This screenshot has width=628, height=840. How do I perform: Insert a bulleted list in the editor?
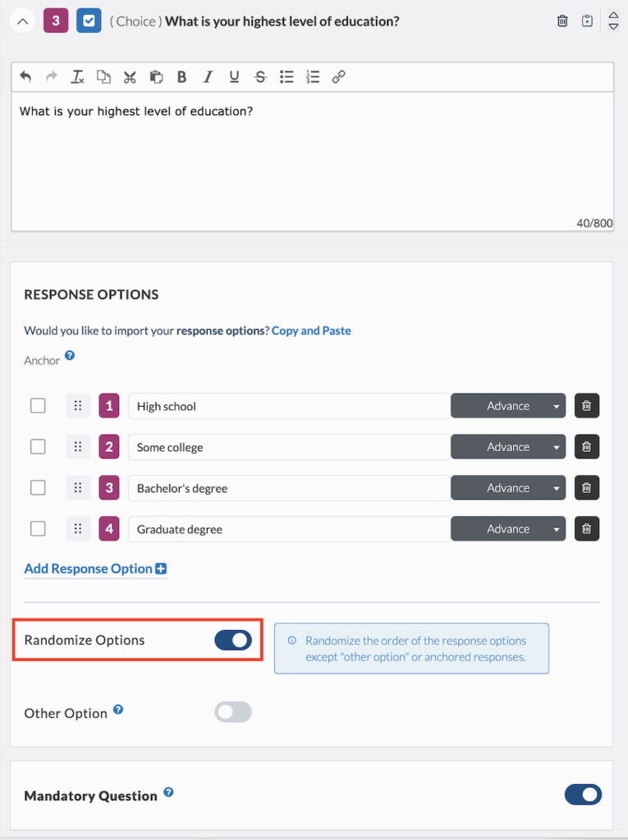click(x=286, y=76)
